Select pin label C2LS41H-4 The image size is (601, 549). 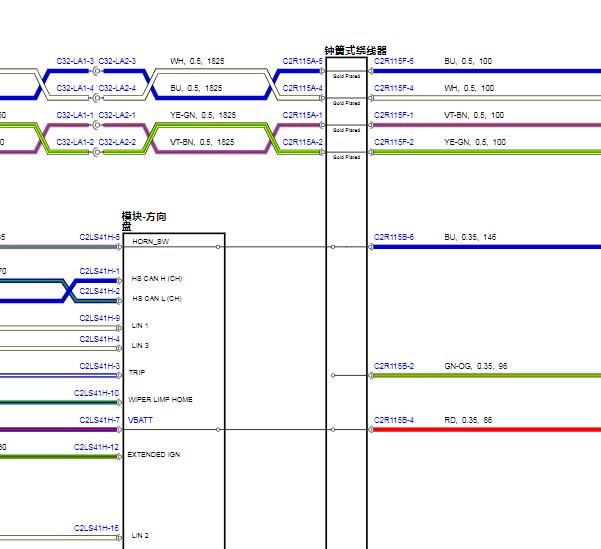click(100, 339)
